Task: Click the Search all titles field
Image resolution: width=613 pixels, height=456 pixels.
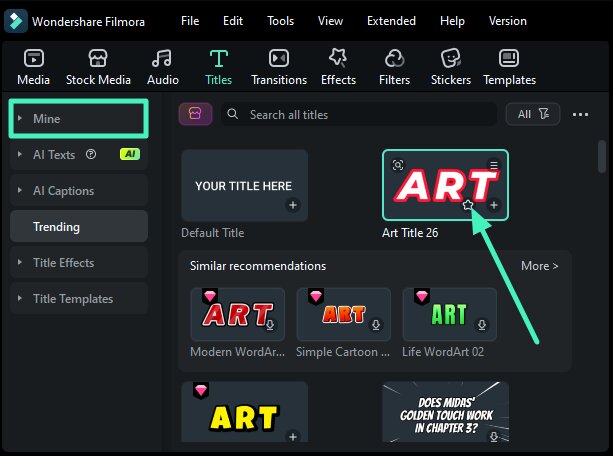Action: click(x=359, y=114)
